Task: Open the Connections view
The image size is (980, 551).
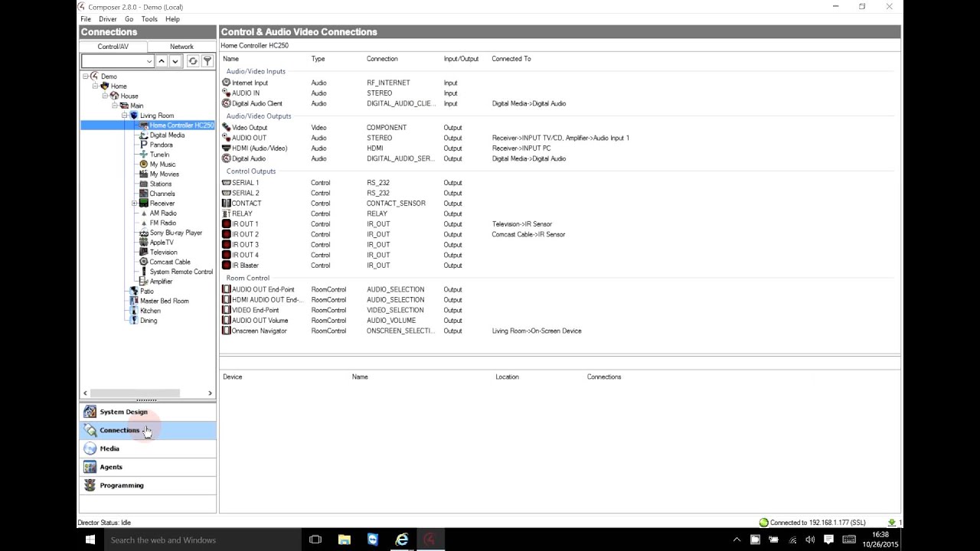Action: (x=148, y=430)
